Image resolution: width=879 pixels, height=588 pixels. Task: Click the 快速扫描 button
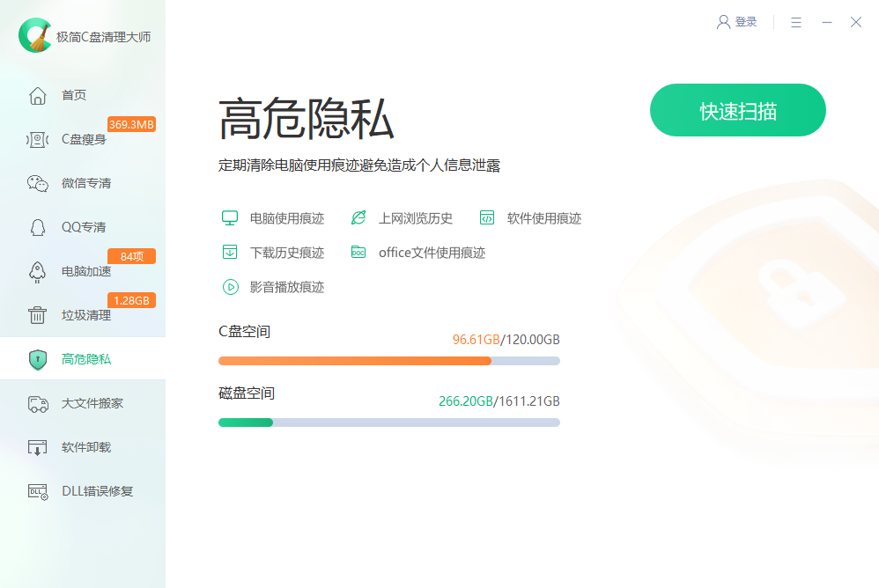(x=737, y=110)
